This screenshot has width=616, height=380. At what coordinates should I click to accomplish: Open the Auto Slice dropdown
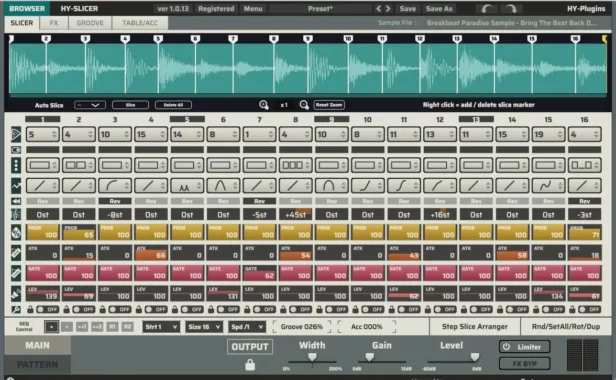(x=90, y=105)
